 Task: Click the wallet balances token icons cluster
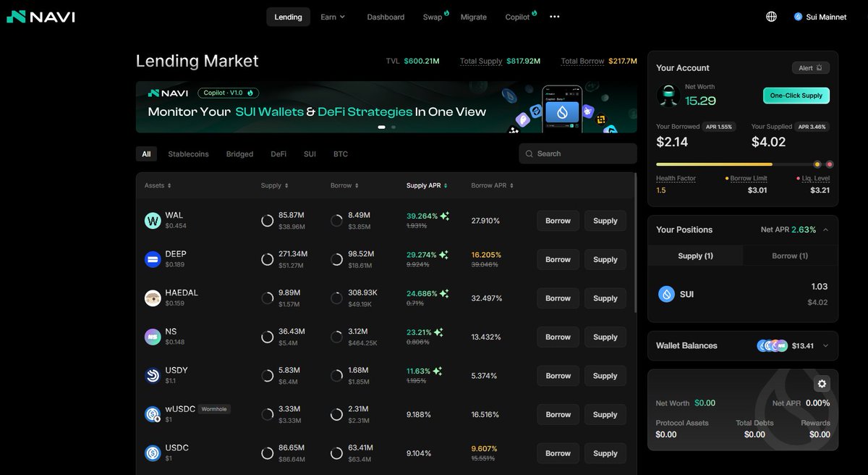(772, 345)
